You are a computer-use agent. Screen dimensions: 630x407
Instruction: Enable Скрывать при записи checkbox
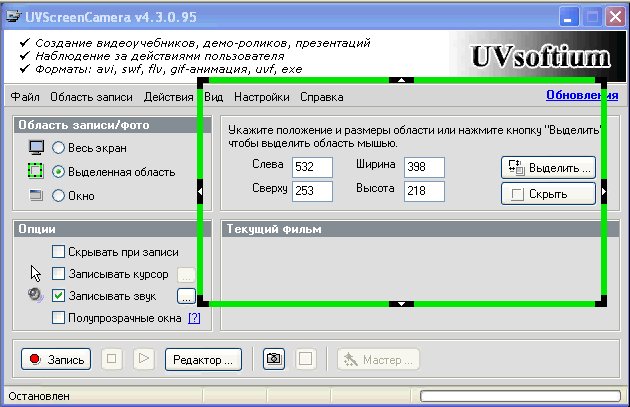point(58,252)
